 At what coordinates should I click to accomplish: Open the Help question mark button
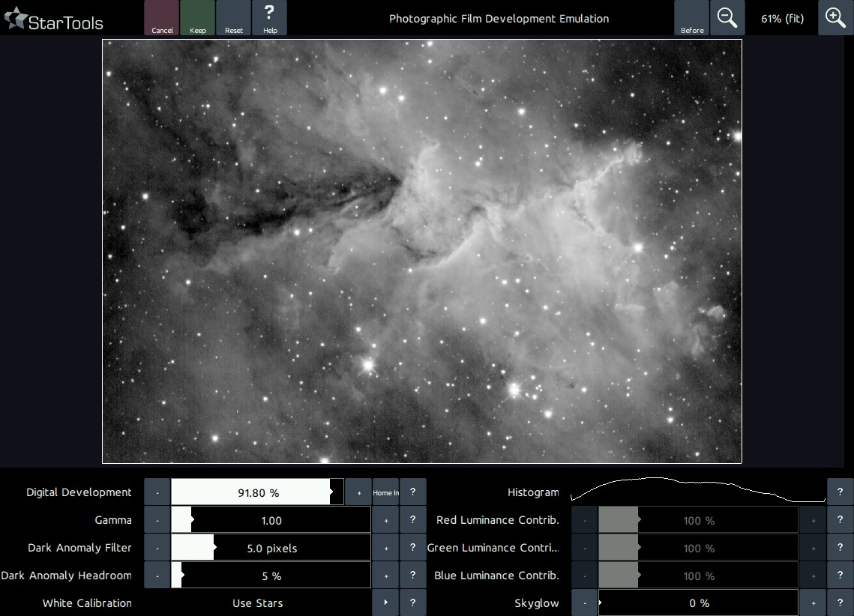[270, 18]
